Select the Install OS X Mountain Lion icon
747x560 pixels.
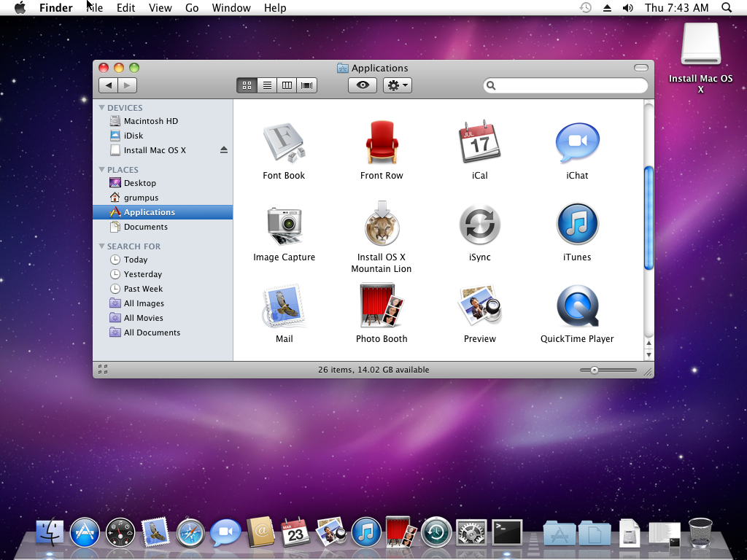click(382, 225)
